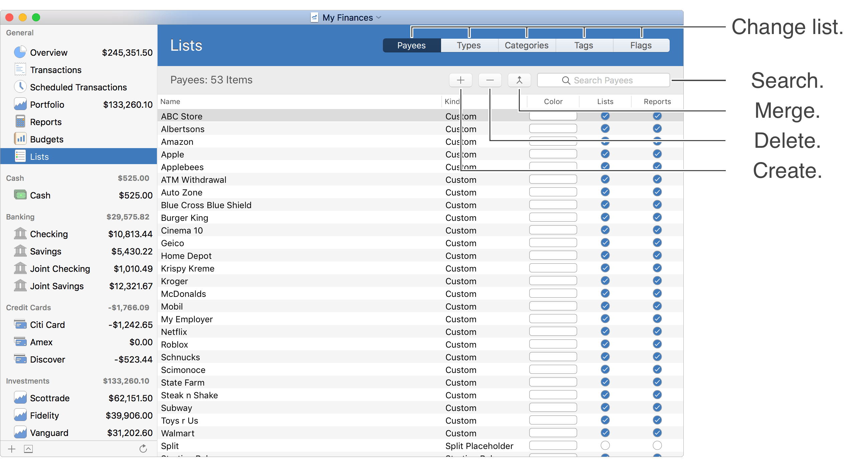Switch to the Categories tab

coord(526,45)
